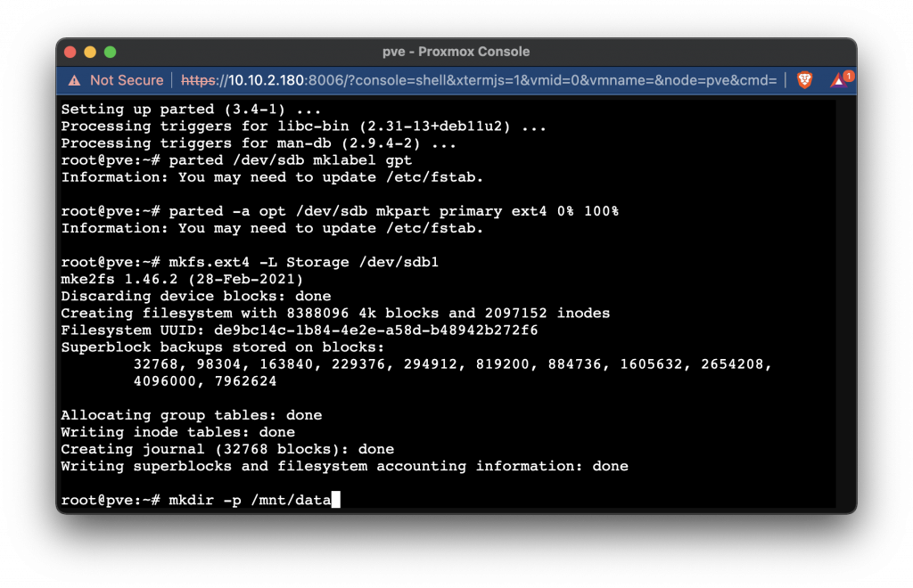Click the "Processing triggers for libc-bin" line
Image resolution: width=913 pixels, height=588 pixels.
point(303,127)
